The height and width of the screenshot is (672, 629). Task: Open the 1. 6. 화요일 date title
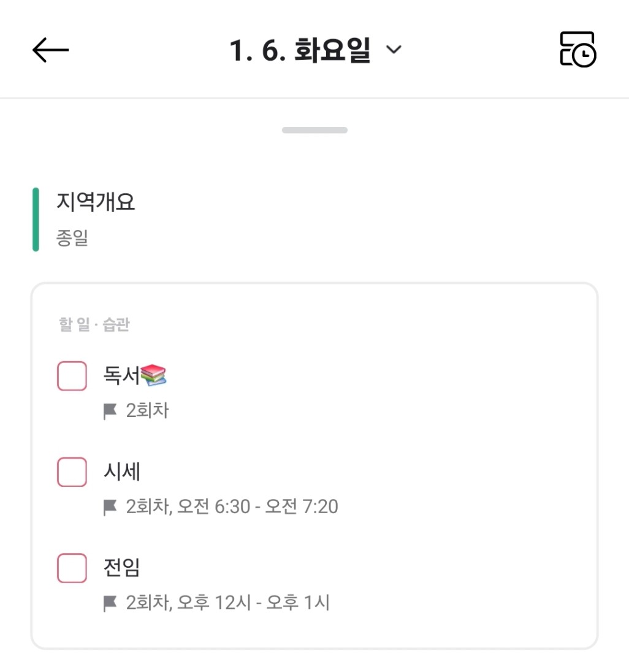[x=300, y=50]
